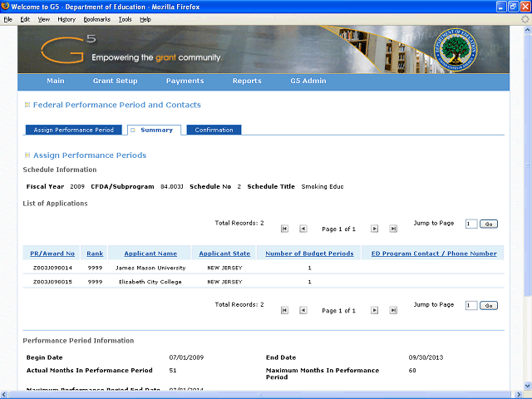Click the CFDA/Subprogram value 84.003J
Viewport: 532px width, 399px height.
172,186
